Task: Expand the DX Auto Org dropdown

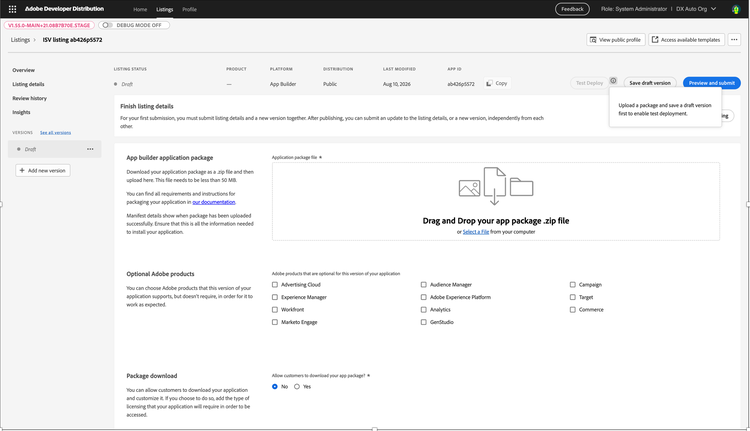Action: point(696,9)
